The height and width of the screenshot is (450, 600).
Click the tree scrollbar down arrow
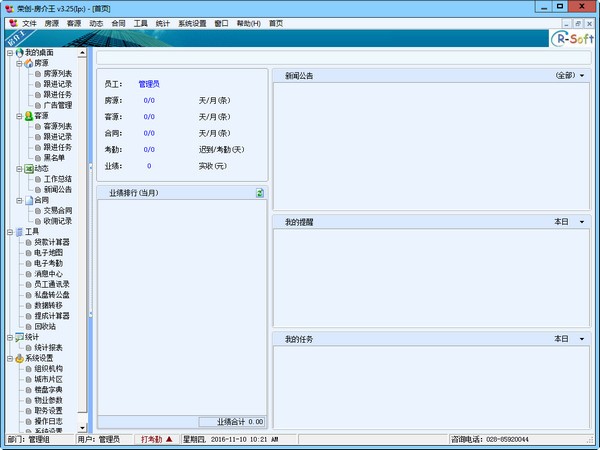pyautogui.click(x=84, y=426)
